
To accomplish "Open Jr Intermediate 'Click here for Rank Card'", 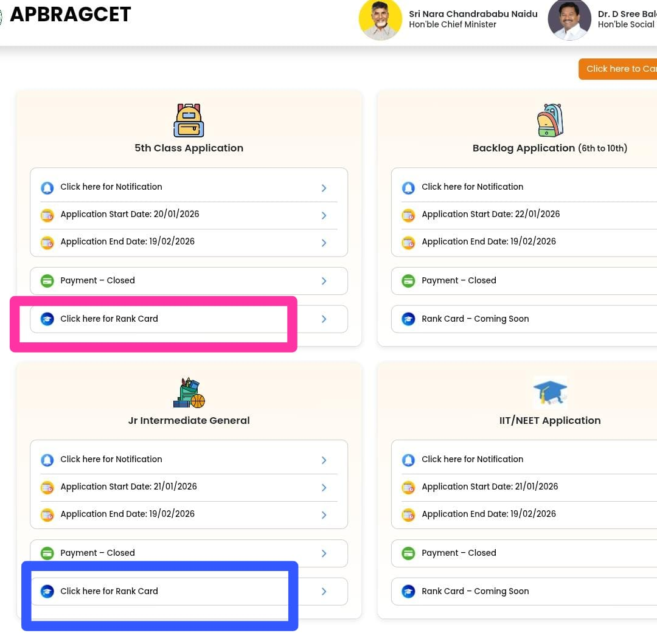I will pos(109,591).
